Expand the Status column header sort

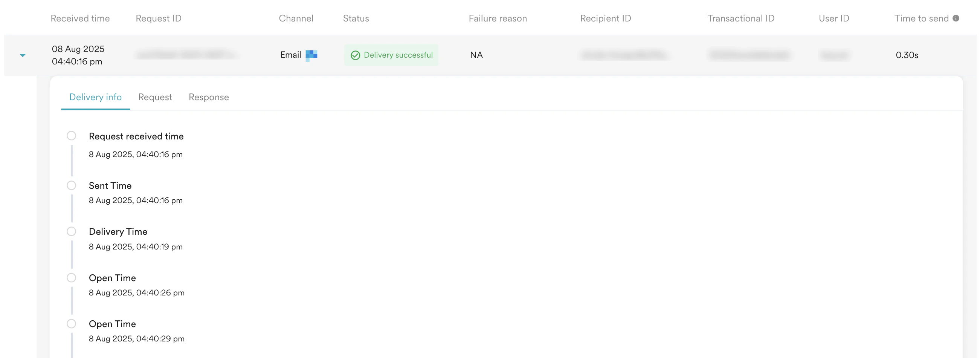click(x=356, y=18)
